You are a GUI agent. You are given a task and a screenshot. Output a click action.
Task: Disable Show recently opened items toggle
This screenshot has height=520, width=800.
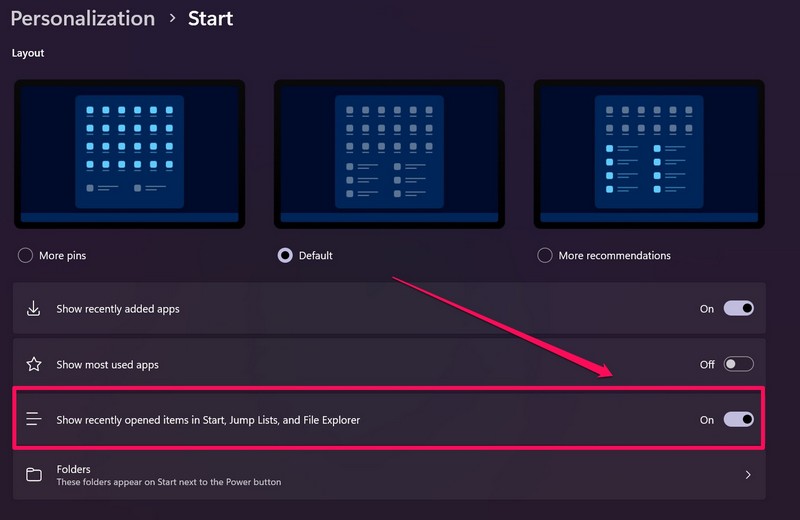[738, 420]
